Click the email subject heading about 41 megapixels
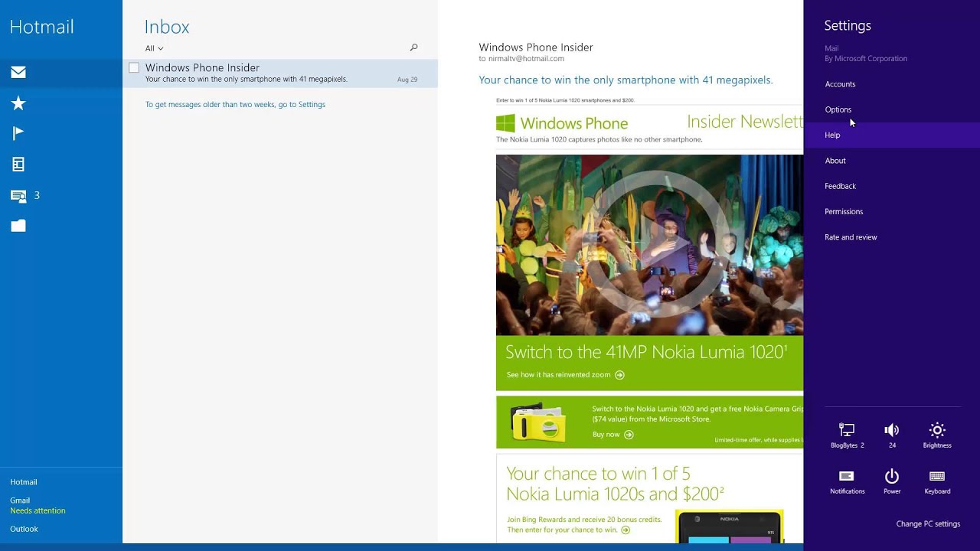This screenshot has width=980, height=551. click(x=626, y=80)
